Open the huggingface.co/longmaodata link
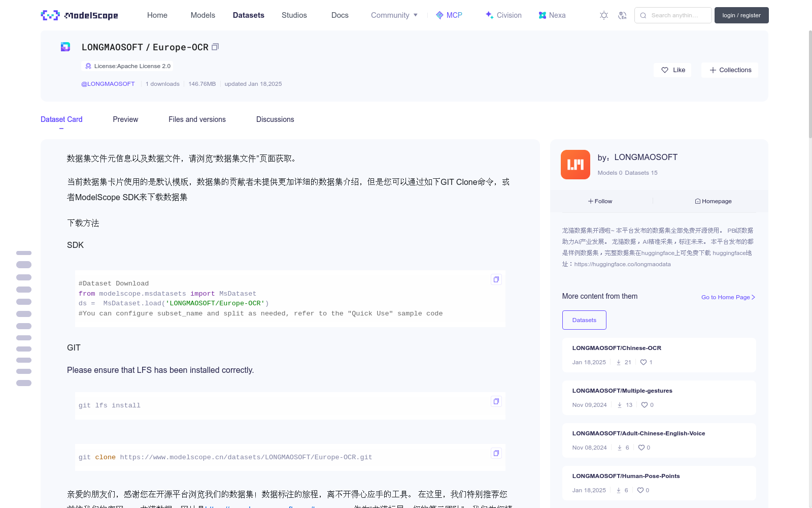The width and height of the screenshot is (812, 508). (x=622, y=264)
